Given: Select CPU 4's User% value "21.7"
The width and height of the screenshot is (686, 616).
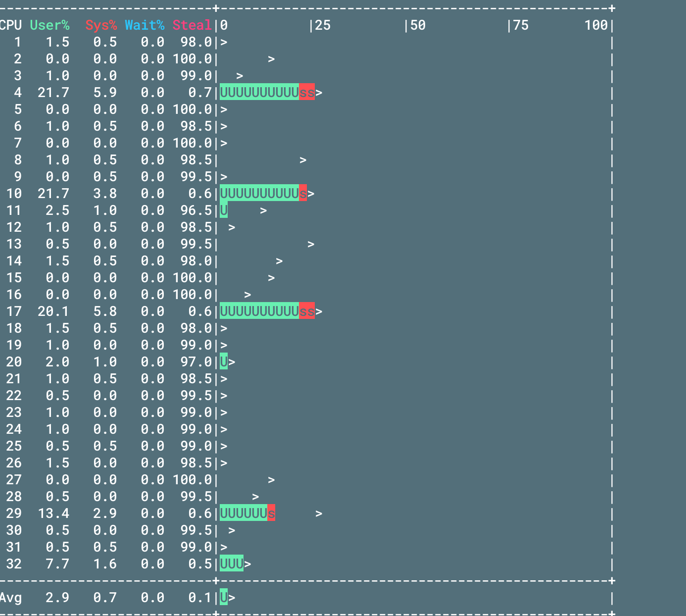Looking at the screenshot, I should click(x=53, y=93).
